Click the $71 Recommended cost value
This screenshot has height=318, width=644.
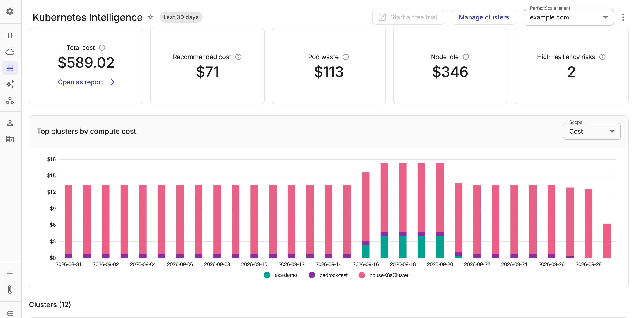tap(207, 72)
